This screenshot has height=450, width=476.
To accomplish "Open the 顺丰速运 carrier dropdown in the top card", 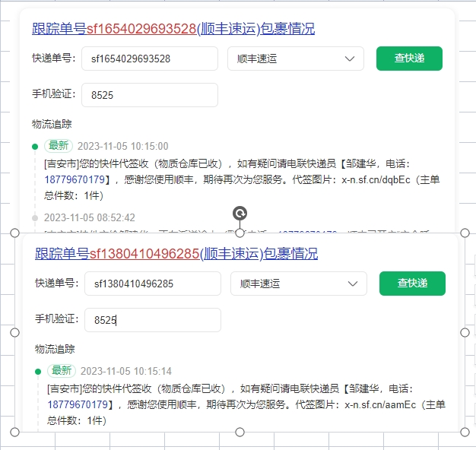I will click(296, 59).
